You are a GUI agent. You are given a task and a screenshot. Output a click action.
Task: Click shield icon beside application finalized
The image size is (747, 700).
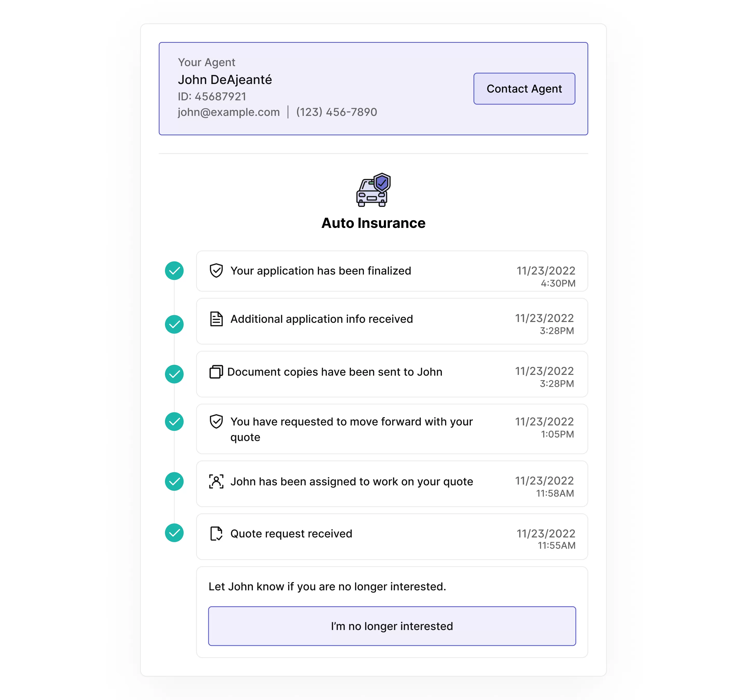coord(216,270)
